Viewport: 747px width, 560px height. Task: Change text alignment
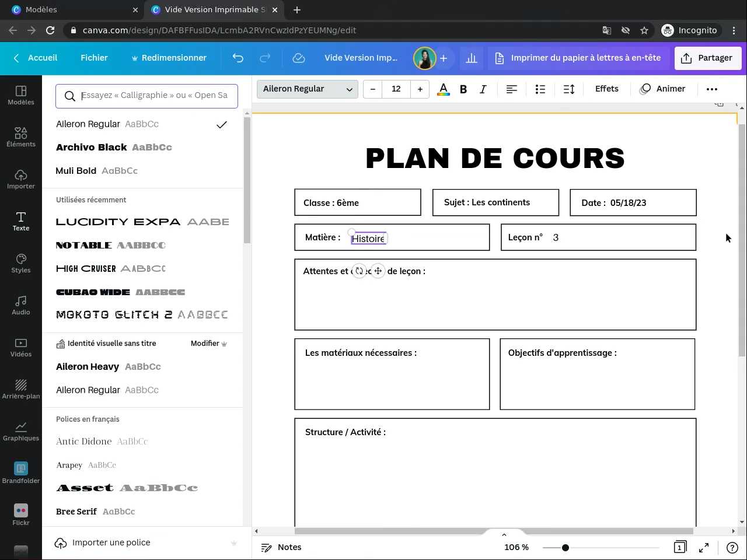click(512, 89)
